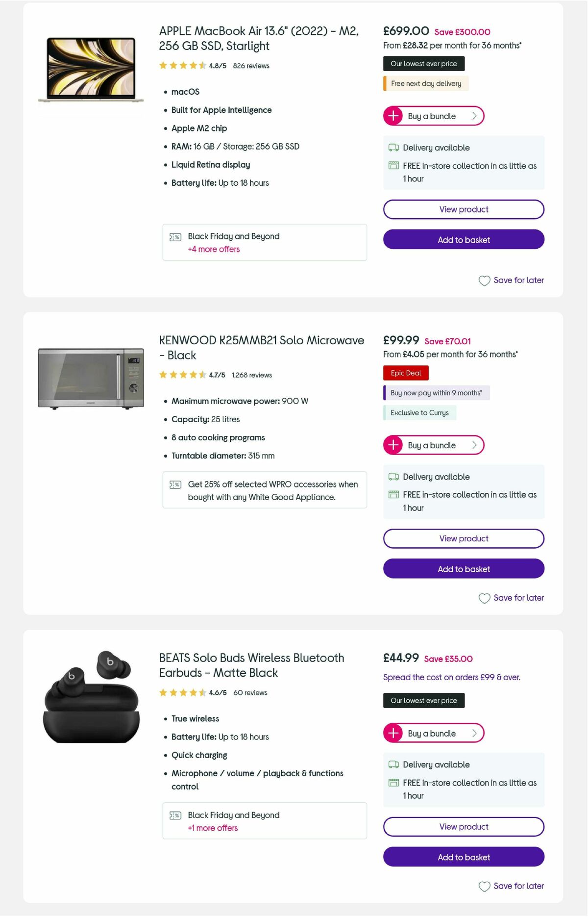Click in-store collection calendar icon for MacBook

pos(393,166)
